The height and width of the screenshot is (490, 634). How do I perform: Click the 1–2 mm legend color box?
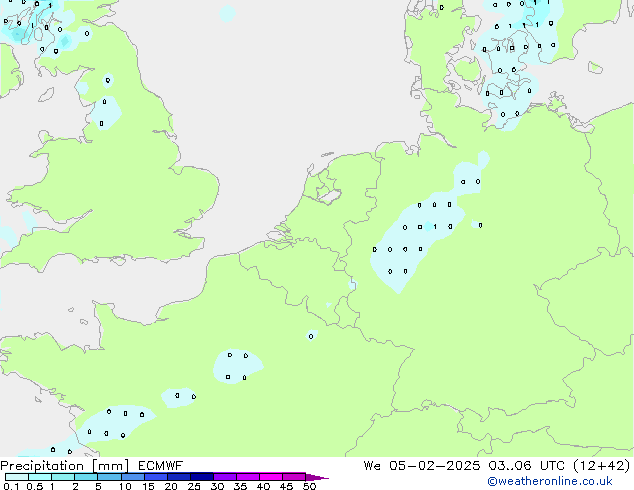click(63, 477)
